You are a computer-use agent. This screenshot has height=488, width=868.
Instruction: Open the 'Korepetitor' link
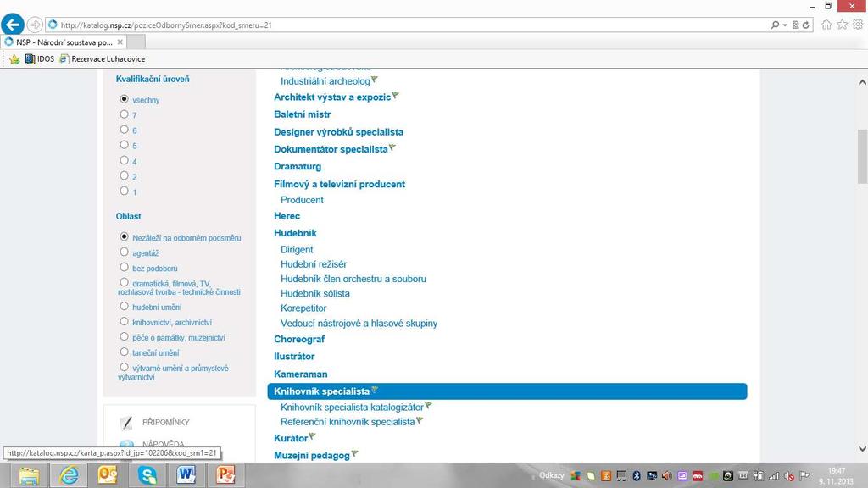303,308
